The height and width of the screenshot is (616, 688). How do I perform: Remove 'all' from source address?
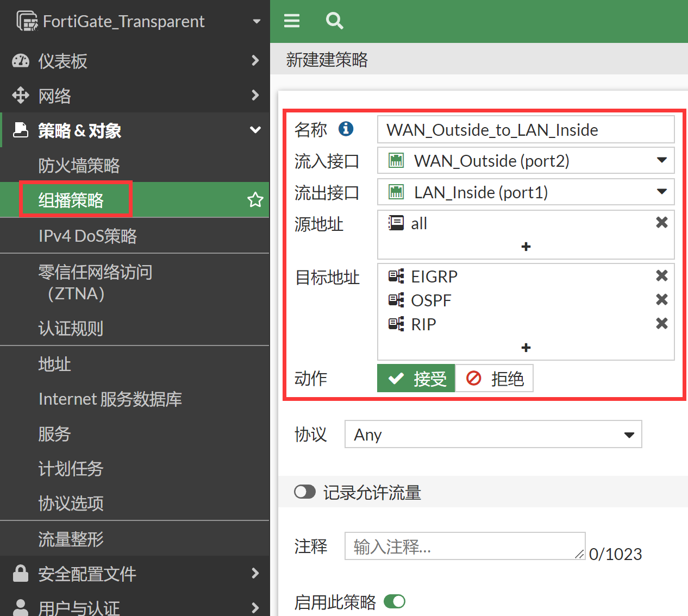(661, 223)
